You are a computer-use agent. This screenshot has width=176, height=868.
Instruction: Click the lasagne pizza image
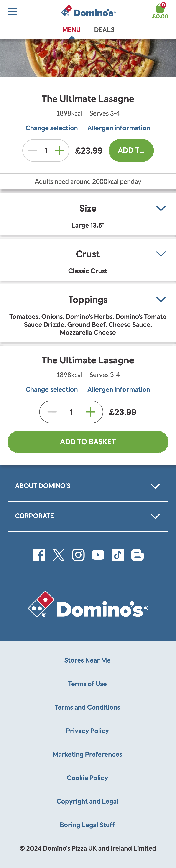coord(88,58)
